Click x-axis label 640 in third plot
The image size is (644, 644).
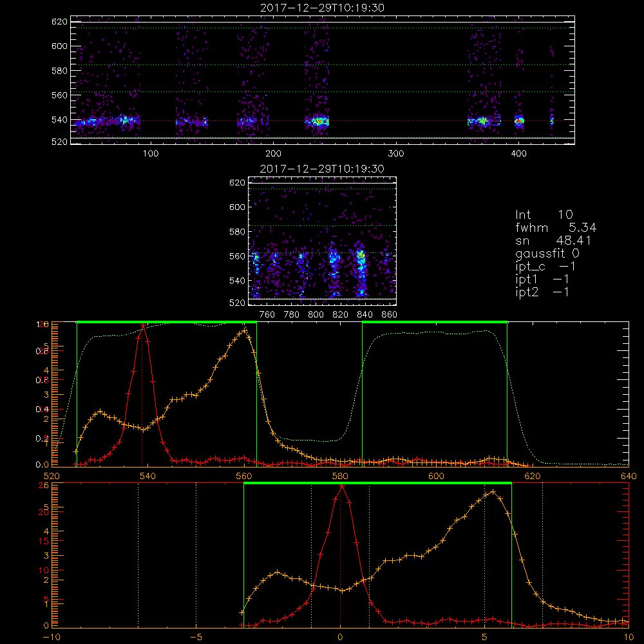(x=629, y=476)
